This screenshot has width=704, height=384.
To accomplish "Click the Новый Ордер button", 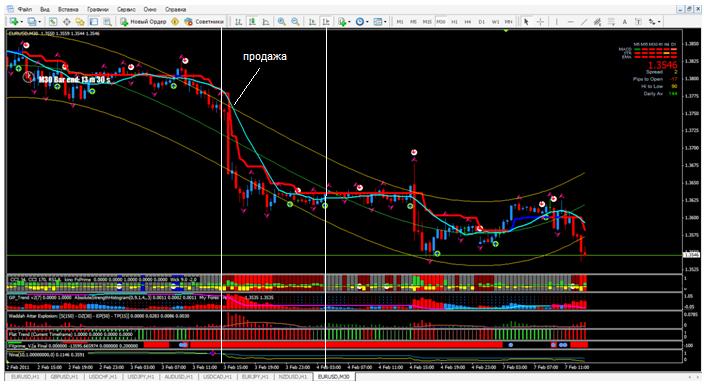I will pyautogui.click(x=143, y=21).
